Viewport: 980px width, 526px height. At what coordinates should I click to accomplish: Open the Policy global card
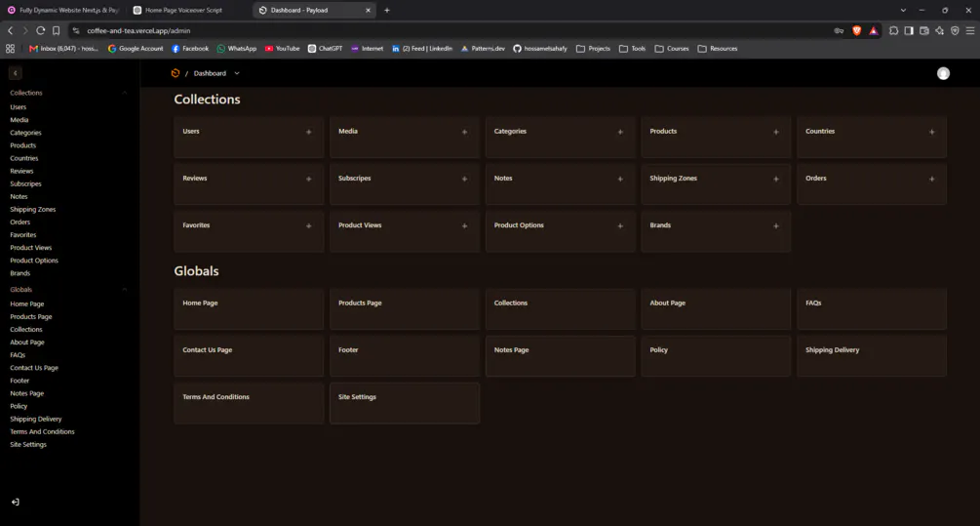(x=716, y=356)
